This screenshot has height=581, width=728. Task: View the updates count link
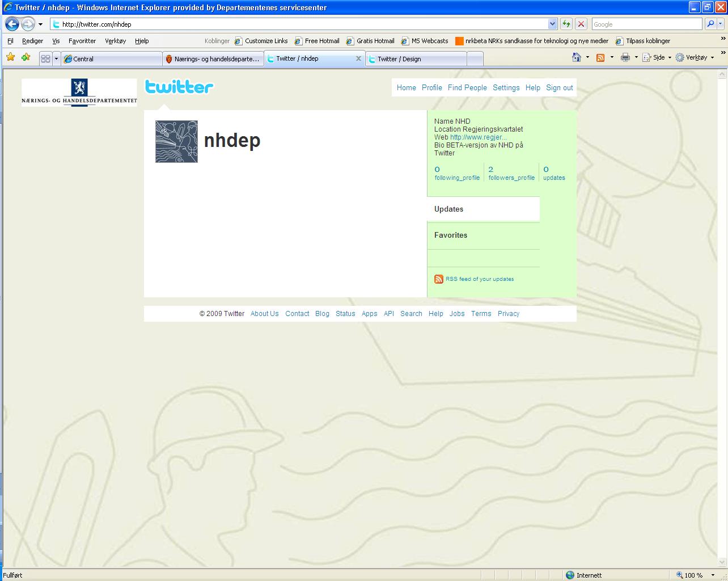pos(554,173)
